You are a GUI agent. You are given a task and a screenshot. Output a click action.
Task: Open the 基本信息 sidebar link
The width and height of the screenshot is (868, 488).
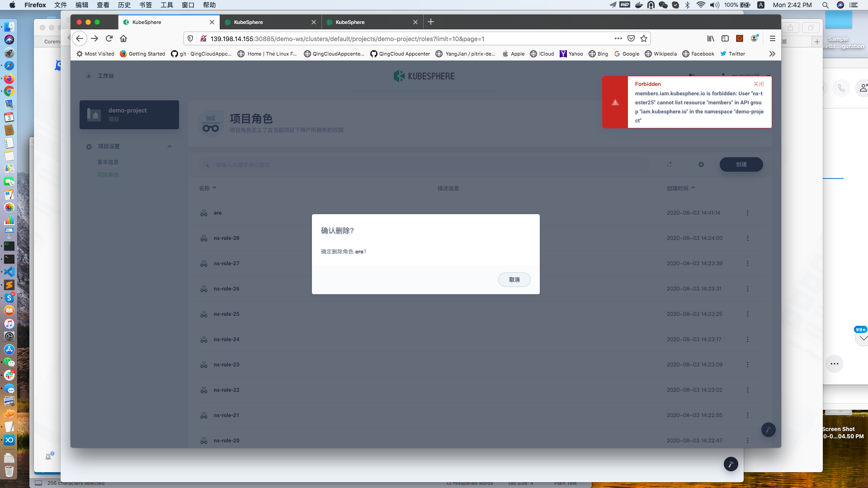click(x=108, y=162)
